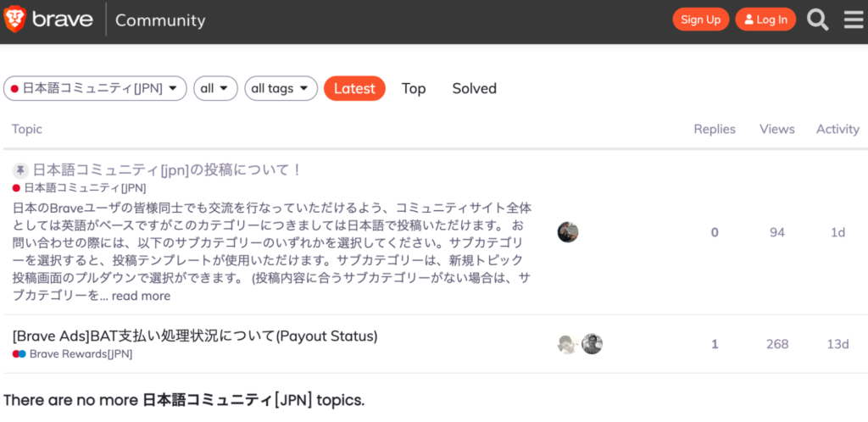Click the 1d activity value
Image resolution: width=868 pixels, height=422 pixels.
tap(838, 232)
